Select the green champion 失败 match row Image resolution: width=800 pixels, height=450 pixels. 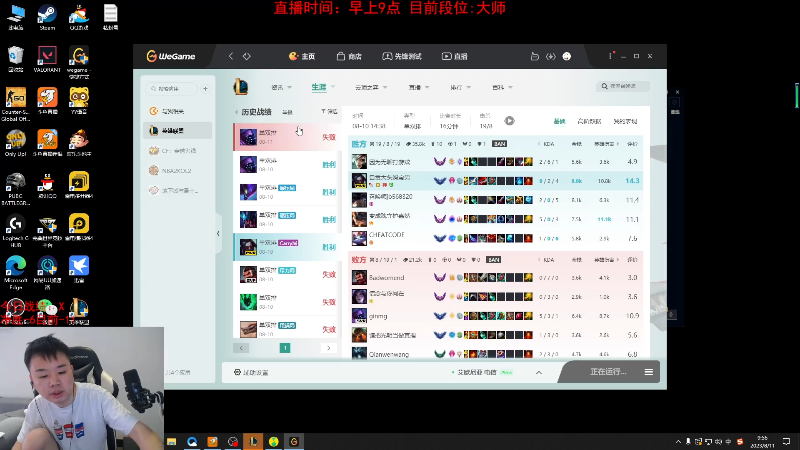click(x=286, y=302)
